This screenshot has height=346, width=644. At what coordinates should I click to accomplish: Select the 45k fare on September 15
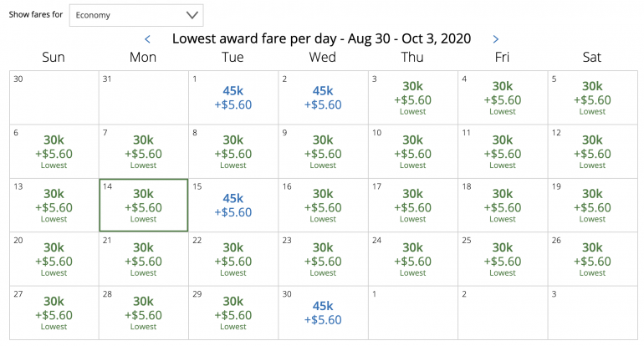click(x=233, y=206)
